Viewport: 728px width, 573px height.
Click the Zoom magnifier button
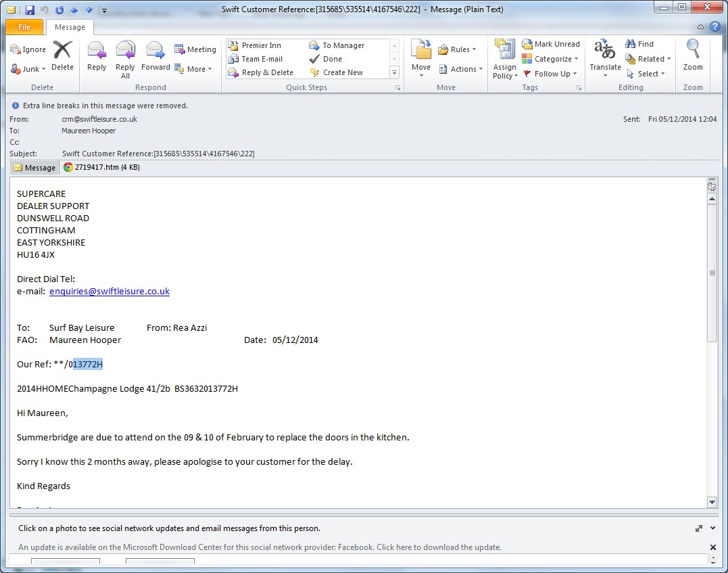click(693, 55)
